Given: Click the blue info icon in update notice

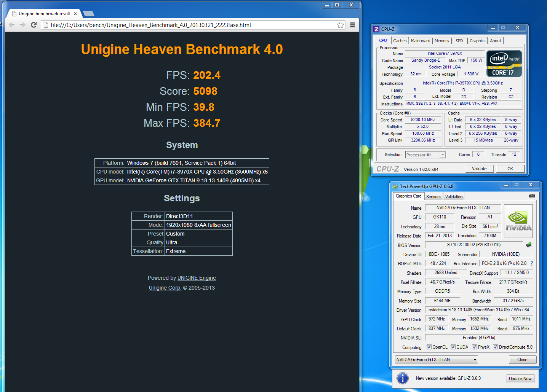Looking at the screenshot, I should [x=403, y=378].
